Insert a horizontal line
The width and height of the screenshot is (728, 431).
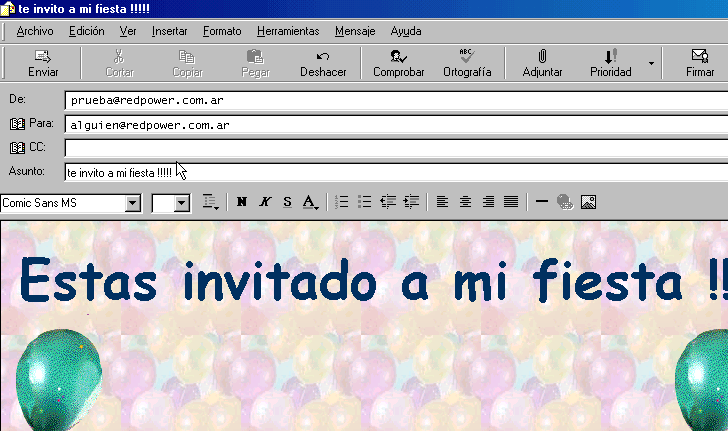[542, 202]
